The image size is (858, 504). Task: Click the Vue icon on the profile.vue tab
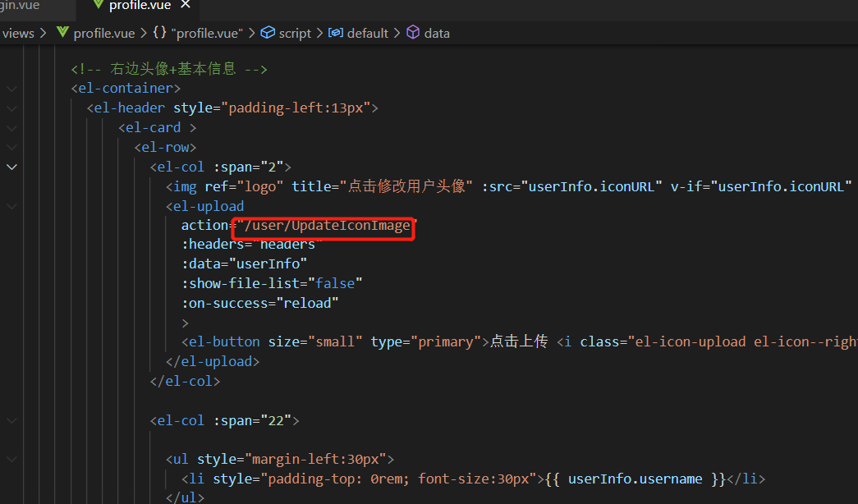tap(99, 6)
